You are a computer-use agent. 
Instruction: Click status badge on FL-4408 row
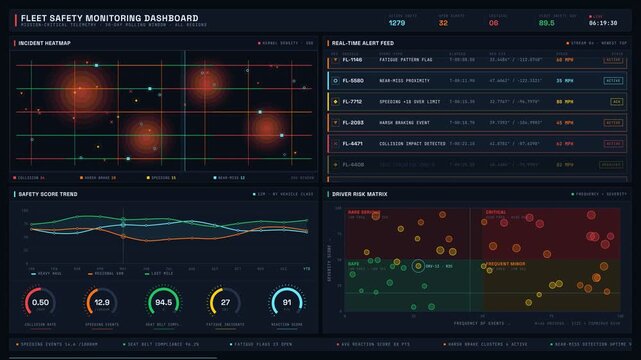(611, 165)
